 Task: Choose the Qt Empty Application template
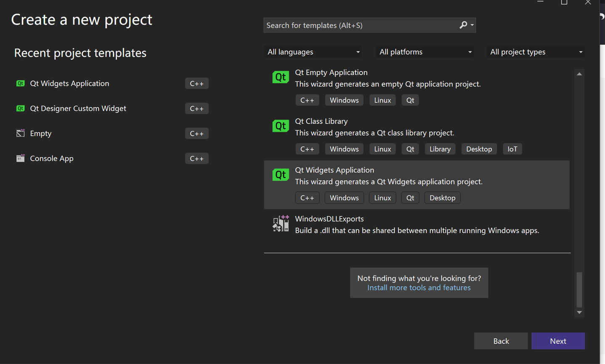331,73
